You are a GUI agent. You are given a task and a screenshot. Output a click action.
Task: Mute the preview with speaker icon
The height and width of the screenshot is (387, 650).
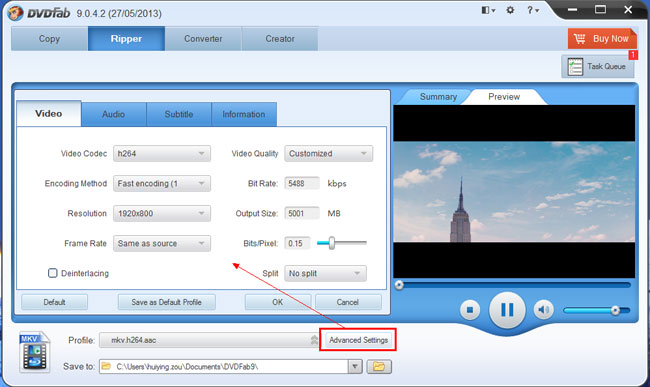(x=543, y=310)
